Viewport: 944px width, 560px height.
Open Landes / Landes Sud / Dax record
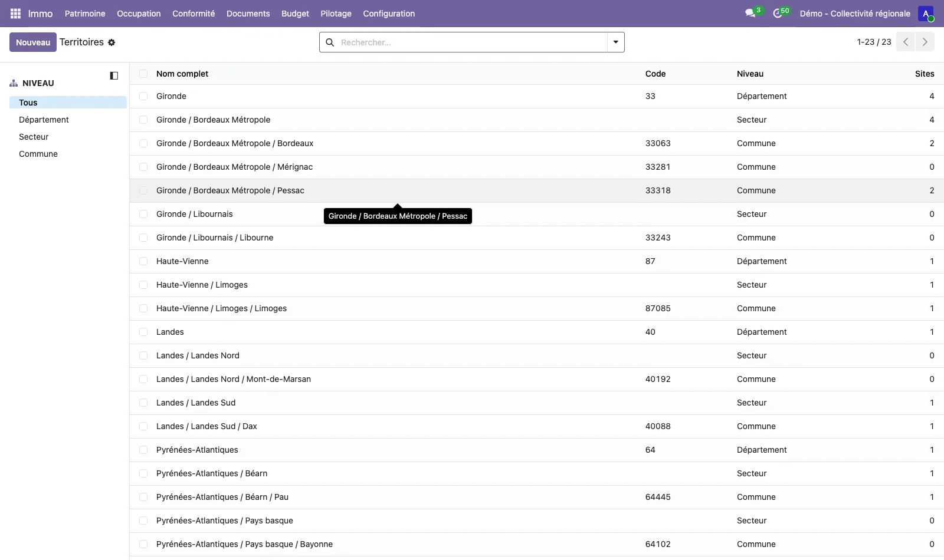[206, 426]
